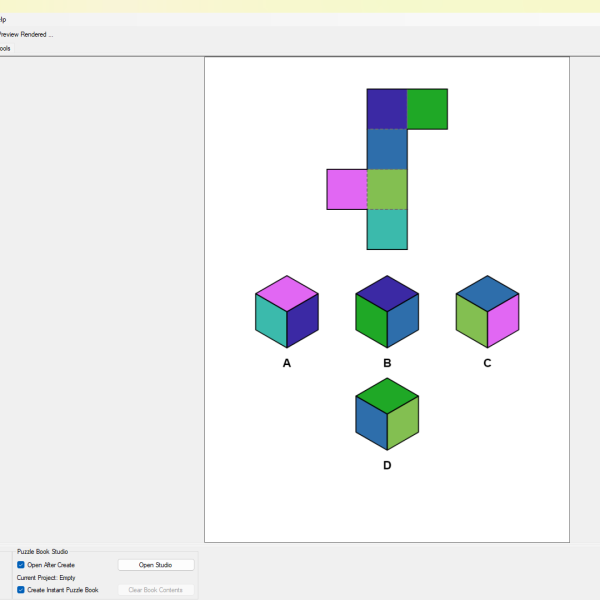600x600 pixels.
Task: Click the magenta square of the net
Action: pos(347,189)
